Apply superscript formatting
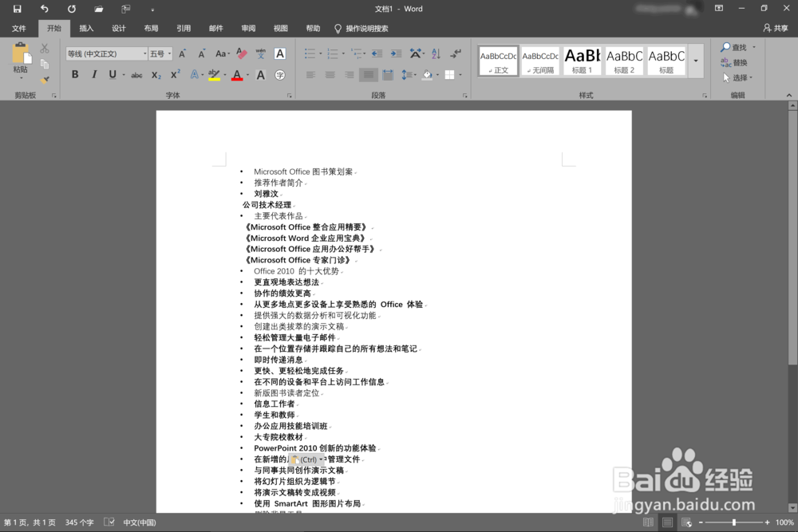This screenshot has width=798, height=532. (175, 75)
